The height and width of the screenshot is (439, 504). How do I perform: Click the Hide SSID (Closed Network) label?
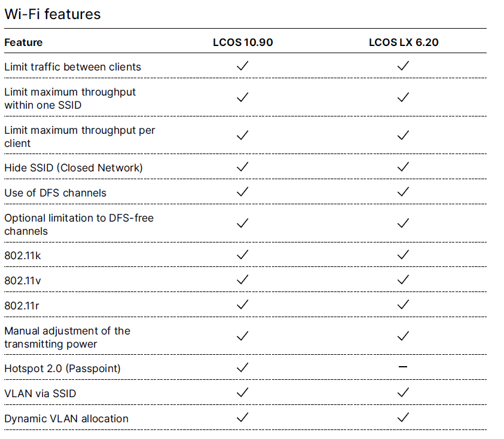click(x=74, y=168)
